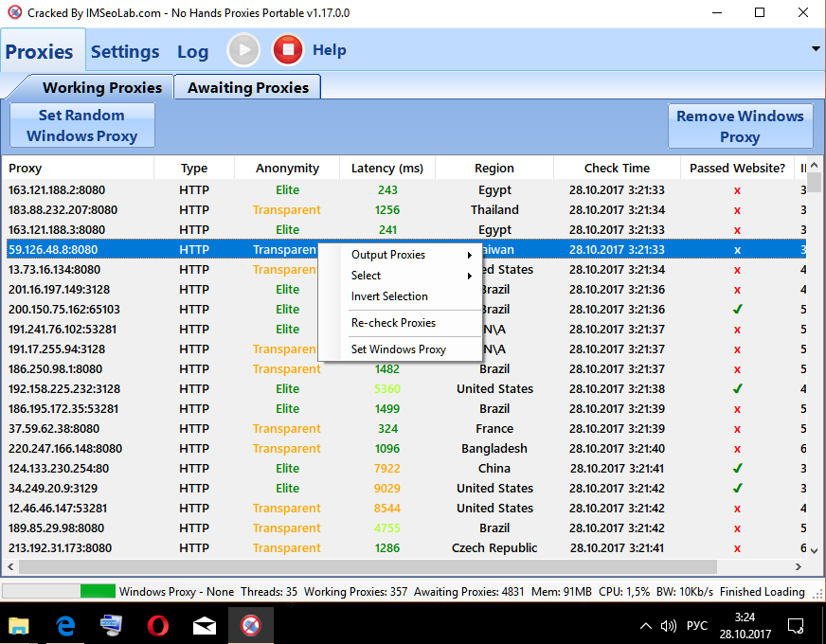The width and height of the screenshot is (826, 644).
Task: Click the Set Random Windows Proxy button
Action: tap(81, 126)
